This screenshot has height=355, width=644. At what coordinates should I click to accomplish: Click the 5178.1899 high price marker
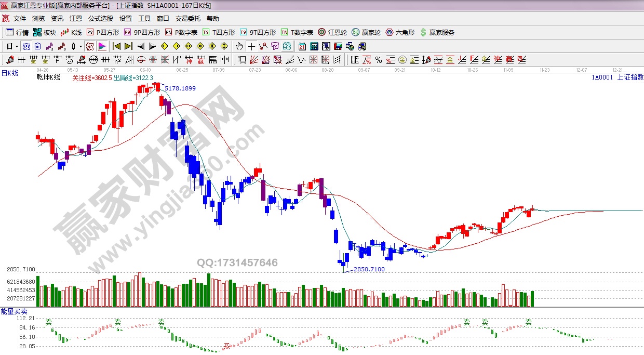(180, 88)
